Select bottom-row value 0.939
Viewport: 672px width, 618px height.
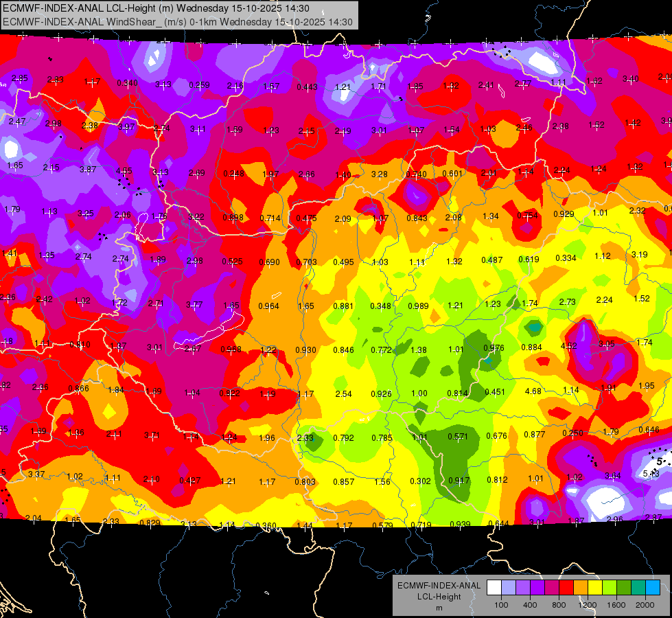tap(461, 524)
